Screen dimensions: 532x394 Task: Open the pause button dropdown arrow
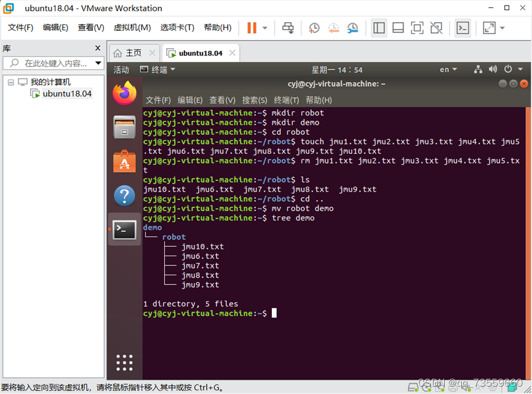[x=264, y=27]
